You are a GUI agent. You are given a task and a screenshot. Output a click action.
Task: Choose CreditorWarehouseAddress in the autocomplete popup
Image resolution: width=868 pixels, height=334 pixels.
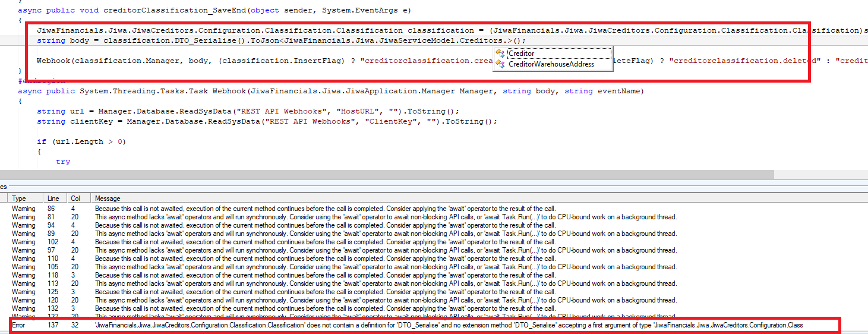click(551, 64)
